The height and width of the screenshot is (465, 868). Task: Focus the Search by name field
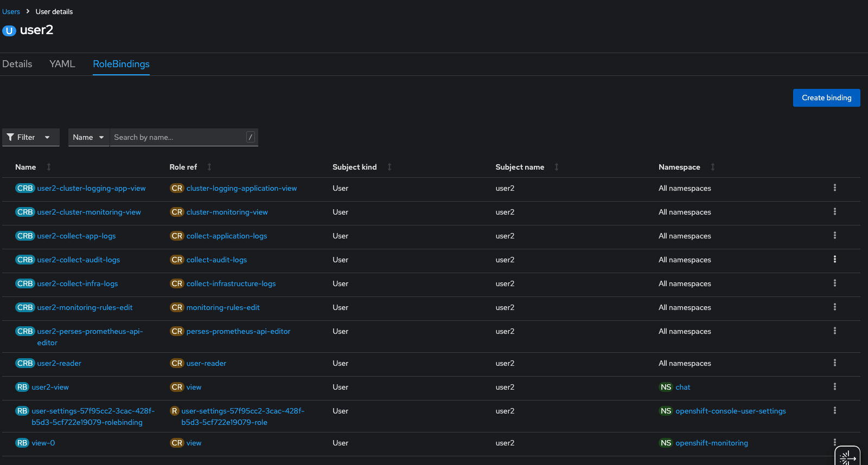[x=178, y=138]
